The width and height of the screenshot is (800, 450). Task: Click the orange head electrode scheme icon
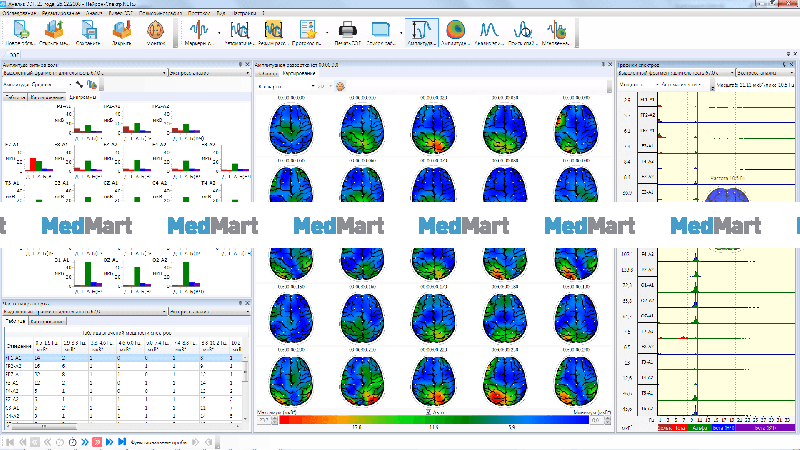pos(155,31)
